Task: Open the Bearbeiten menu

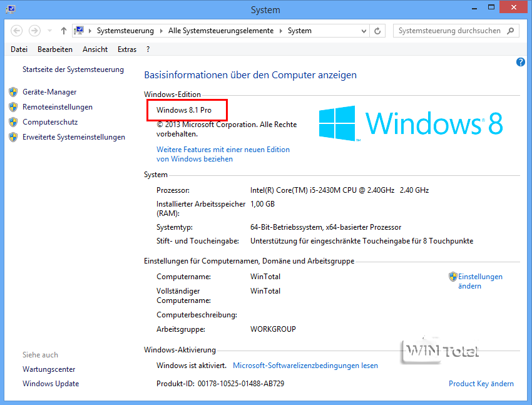Action: [55, 49]
